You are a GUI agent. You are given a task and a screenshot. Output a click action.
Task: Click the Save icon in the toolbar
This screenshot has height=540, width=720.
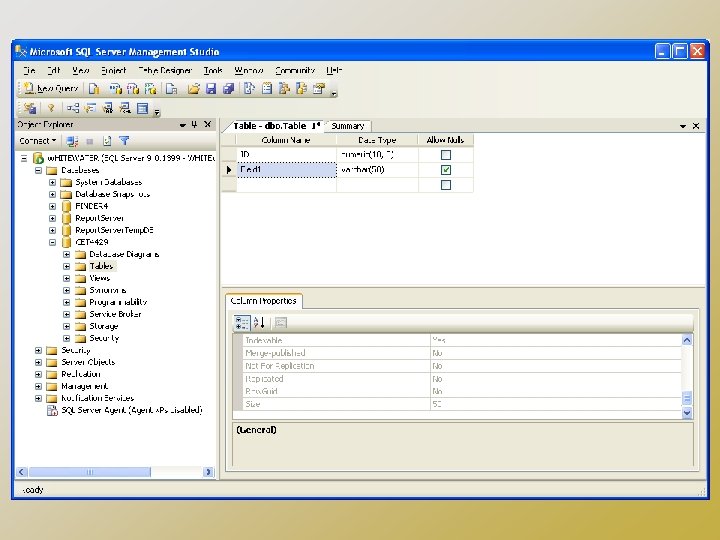[211, 89]
